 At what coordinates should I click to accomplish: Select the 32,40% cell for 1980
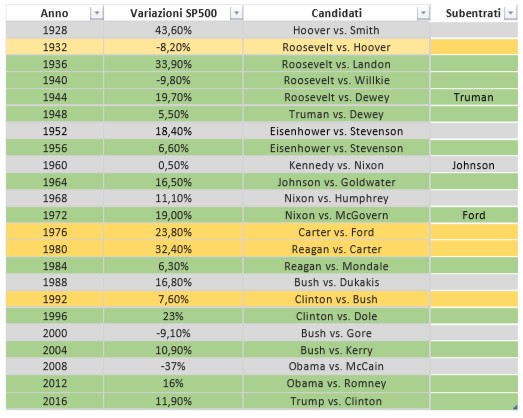click(173, 249)
